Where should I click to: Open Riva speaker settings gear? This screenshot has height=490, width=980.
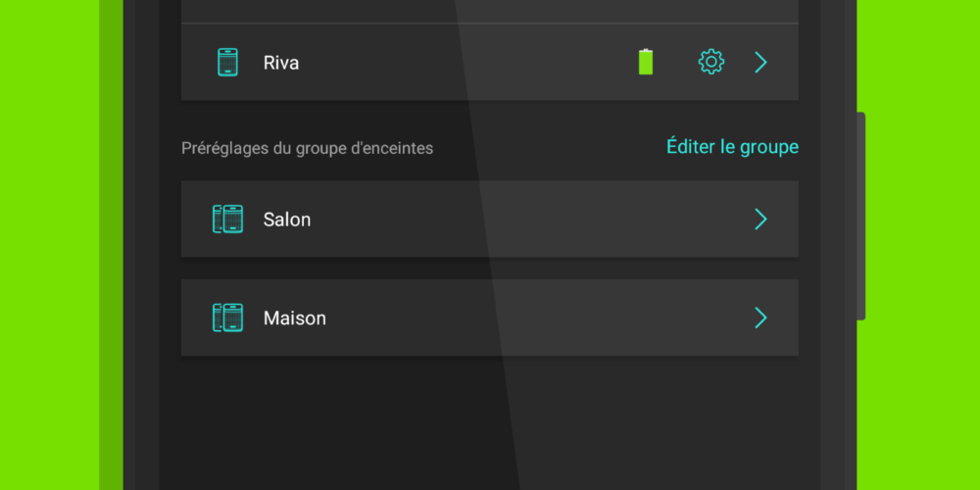coord(710,62)
